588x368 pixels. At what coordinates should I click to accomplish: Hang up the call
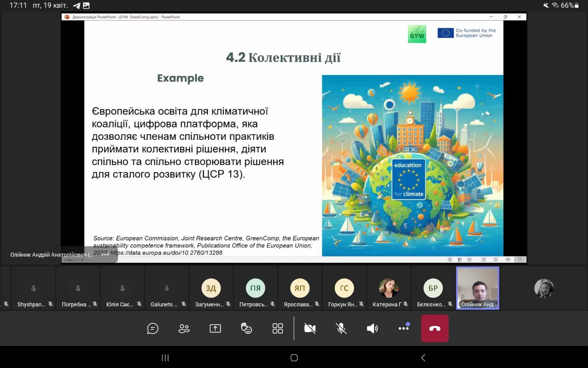435,328
